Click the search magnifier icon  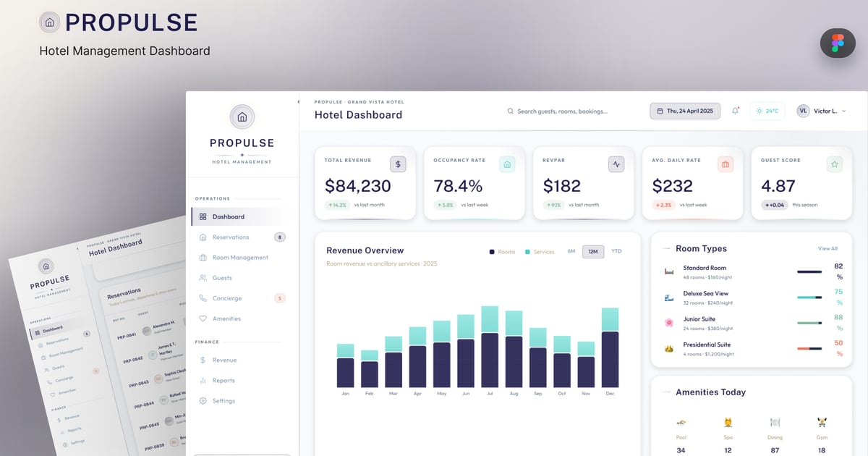coord(511,111)
